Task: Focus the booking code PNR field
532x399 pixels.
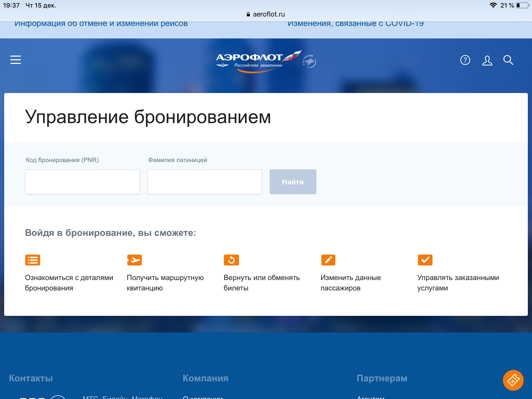Action: [82, 182]
